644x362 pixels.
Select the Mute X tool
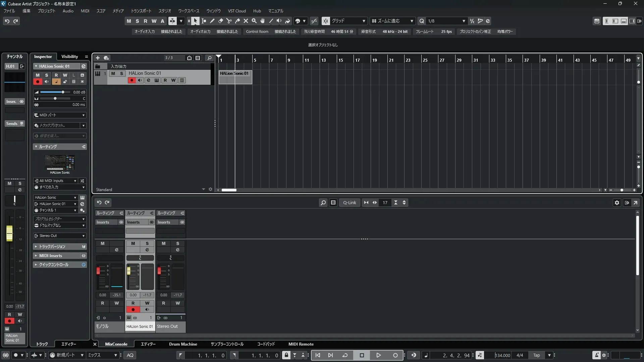(x=246, y=21)
